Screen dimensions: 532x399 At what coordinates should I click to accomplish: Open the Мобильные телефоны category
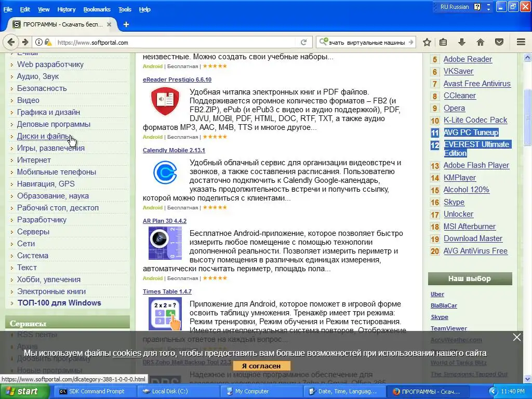56,171
